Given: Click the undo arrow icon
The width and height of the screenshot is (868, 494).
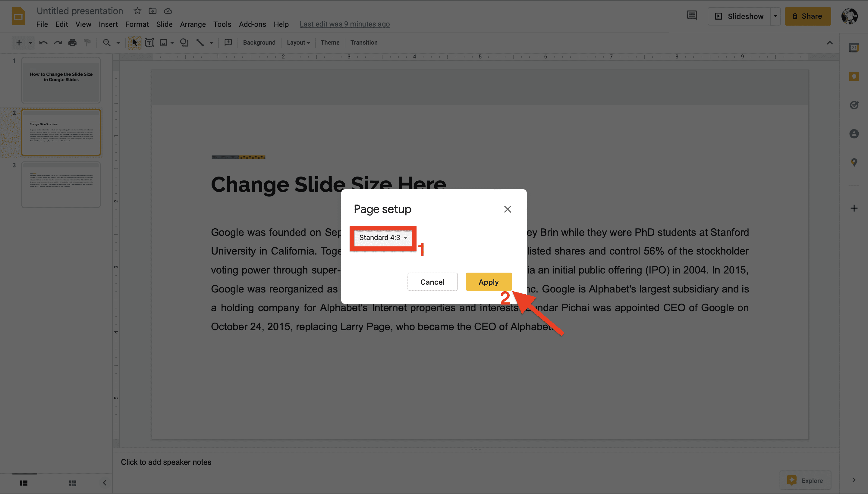Looking at the screenshot, I should coord(43,42).
